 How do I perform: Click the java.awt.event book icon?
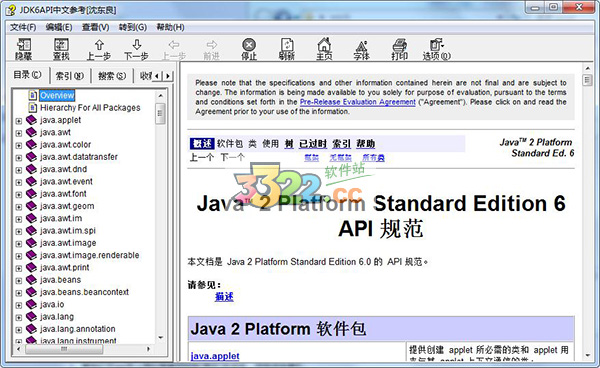pyautogui.click(x=31, y=181)
